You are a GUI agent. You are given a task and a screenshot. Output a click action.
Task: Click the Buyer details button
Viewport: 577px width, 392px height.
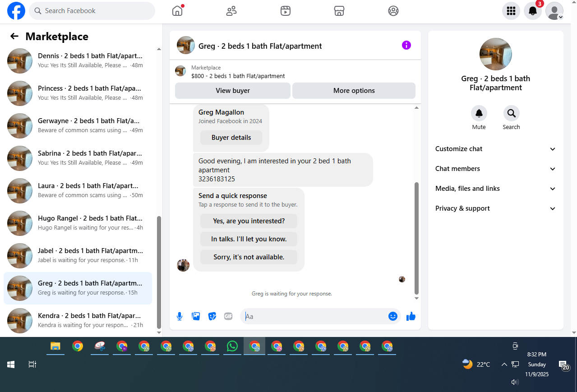pos(231,138)
